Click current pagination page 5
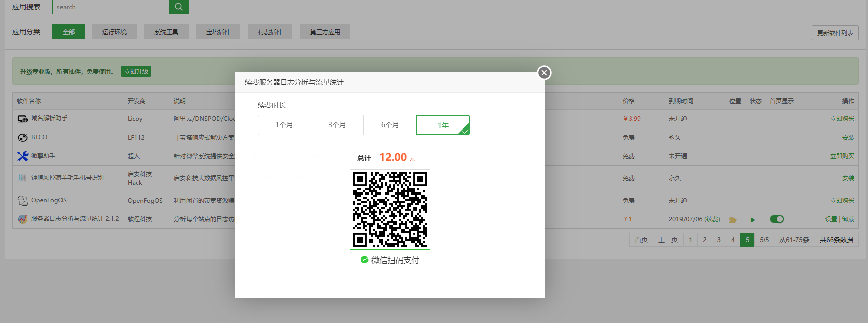868x323 pixels. coord(747,240)
